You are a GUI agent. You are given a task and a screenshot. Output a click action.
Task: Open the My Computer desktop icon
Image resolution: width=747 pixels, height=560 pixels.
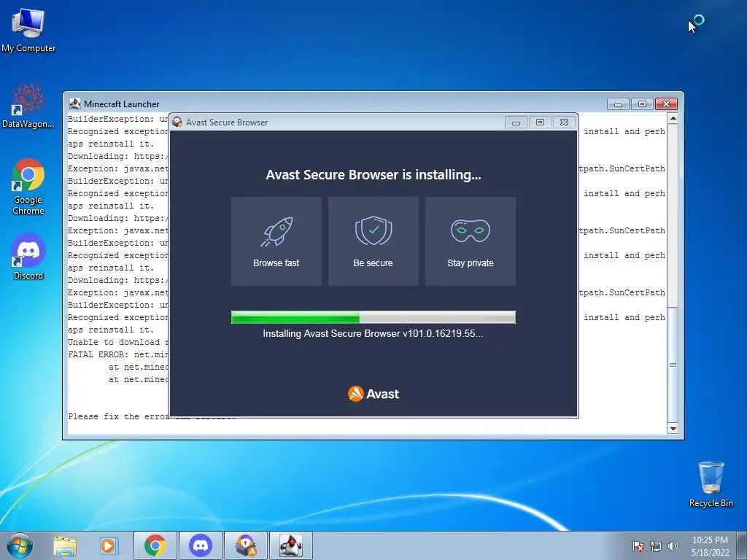click(28, 30)
